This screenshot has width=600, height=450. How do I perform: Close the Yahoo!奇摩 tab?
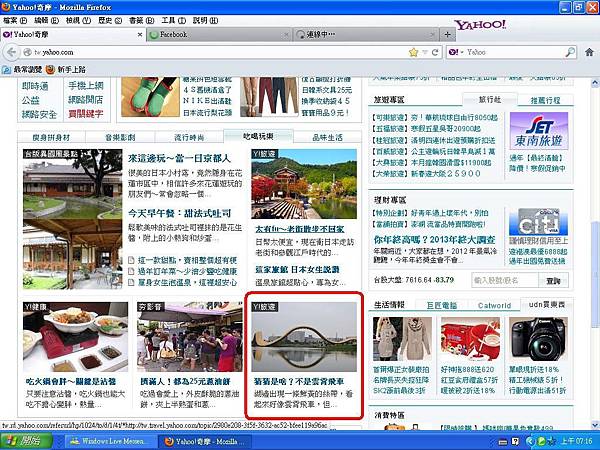point(140,34)
